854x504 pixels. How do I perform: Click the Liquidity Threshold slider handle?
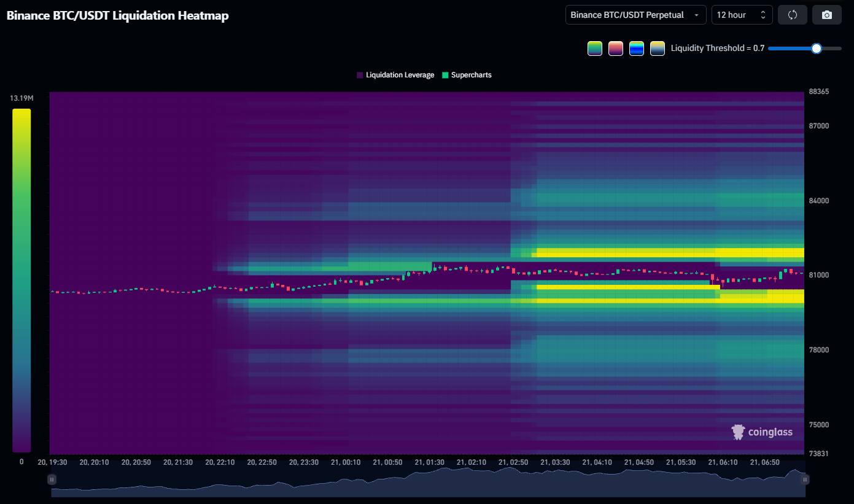[x=817, y=48]
